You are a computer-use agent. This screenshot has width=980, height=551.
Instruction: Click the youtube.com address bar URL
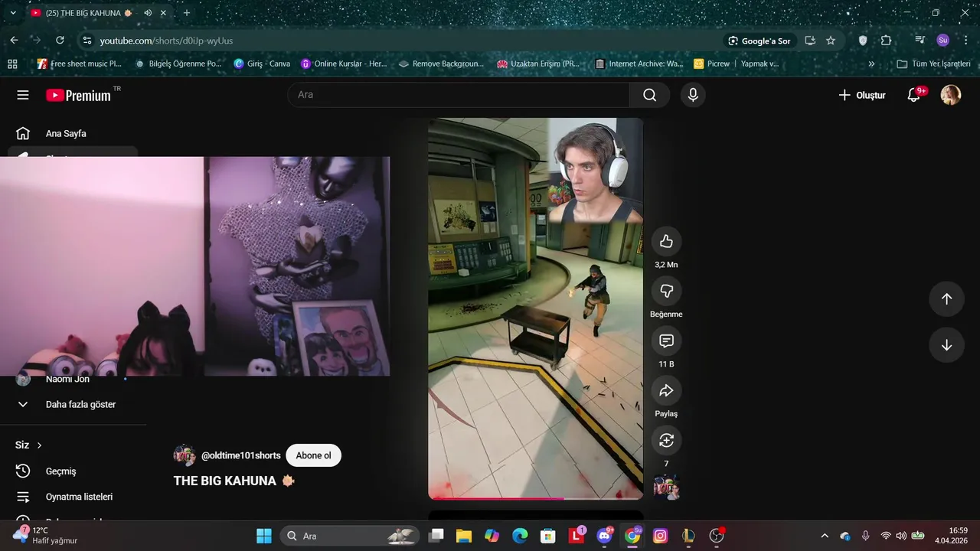pyautogui.click(x=166, y=41)
